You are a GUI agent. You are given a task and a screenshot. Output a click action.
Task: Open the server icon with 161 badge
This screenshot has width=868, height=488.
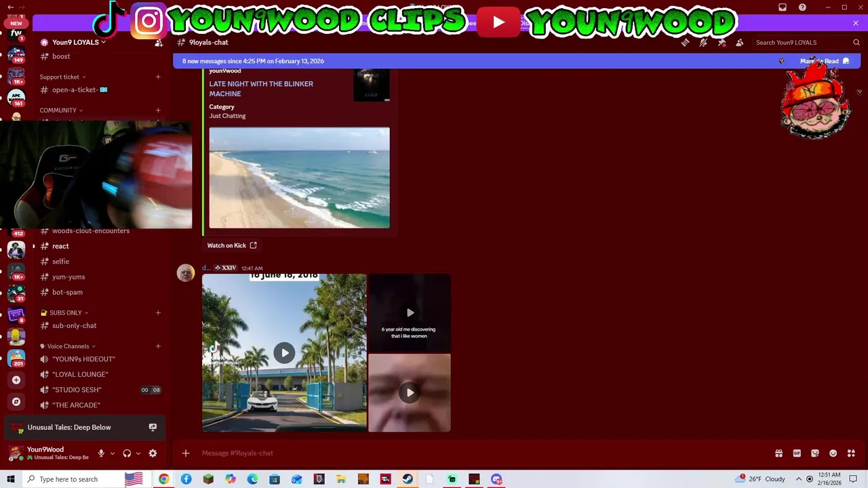pos(16,97)
